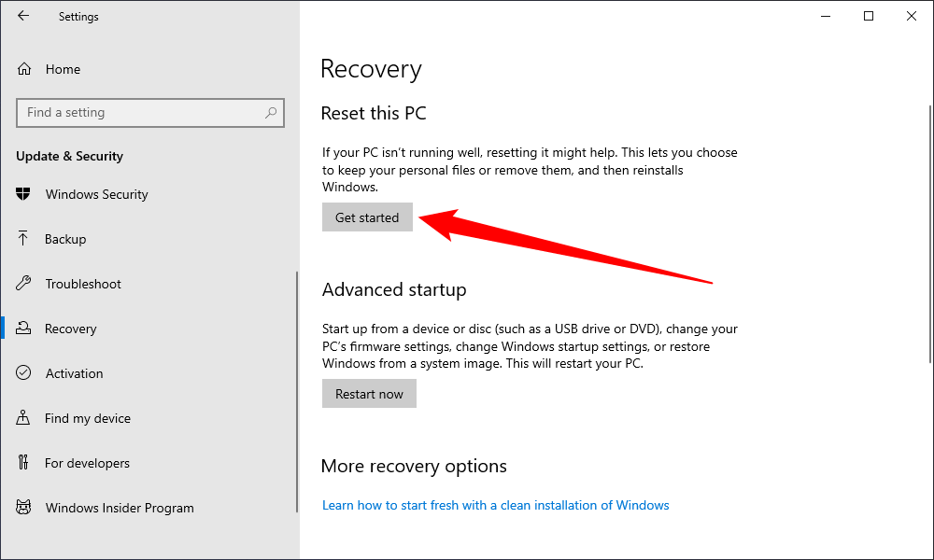Click the Windows Security shield icon

pyautogui.click(x=24, y=194)
